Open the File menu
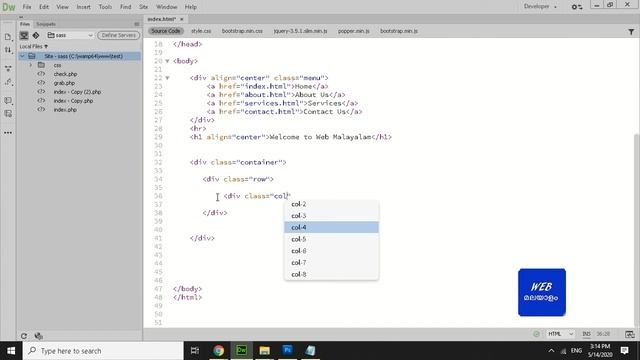 tap(27, 7)
